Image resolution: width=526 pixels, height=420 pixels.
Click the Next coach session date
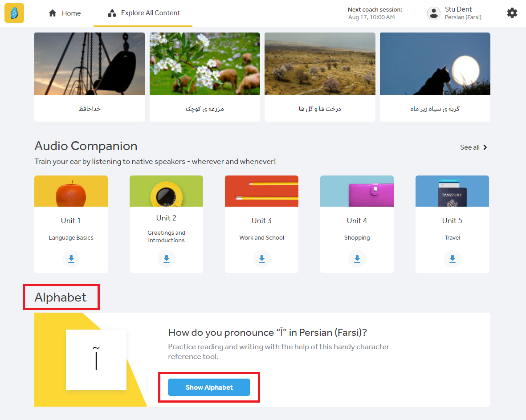[371, 17]
